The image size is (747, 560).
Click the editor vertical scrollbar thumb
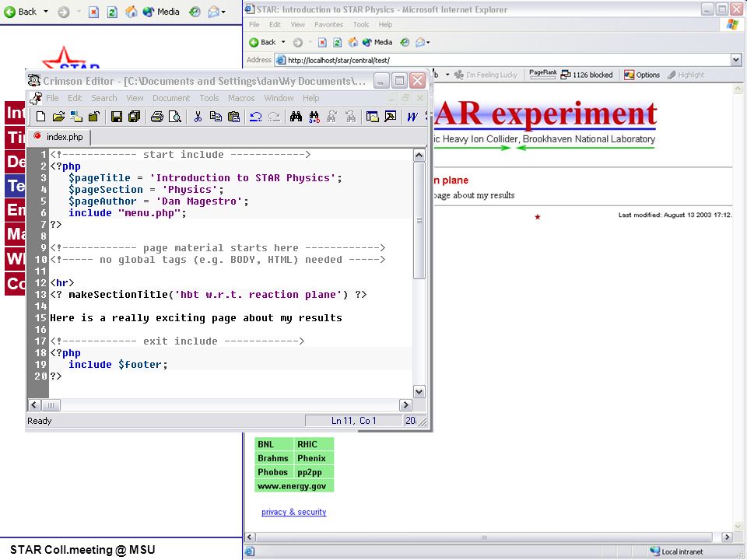click(x=419, y=220)
